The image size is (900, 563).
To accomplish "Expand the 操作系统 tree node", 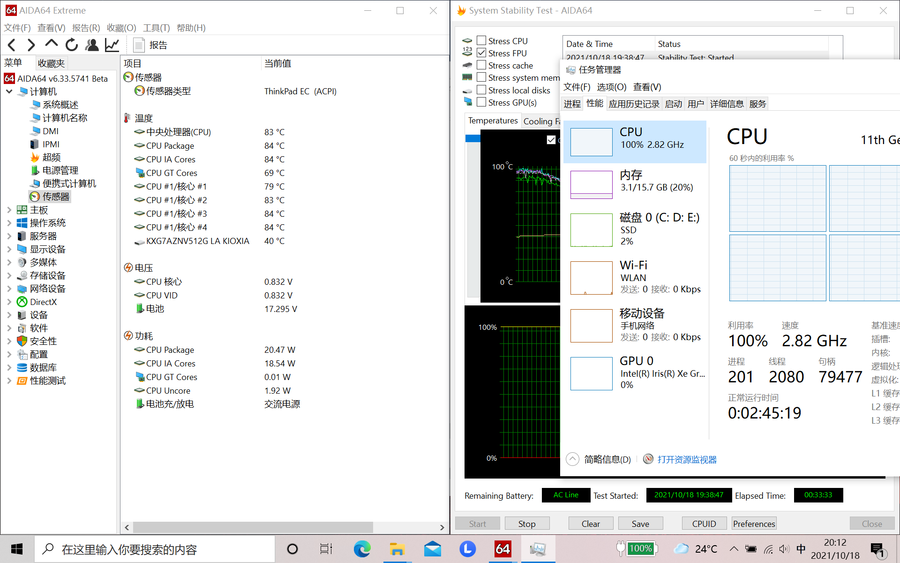I will click(9, 223).
